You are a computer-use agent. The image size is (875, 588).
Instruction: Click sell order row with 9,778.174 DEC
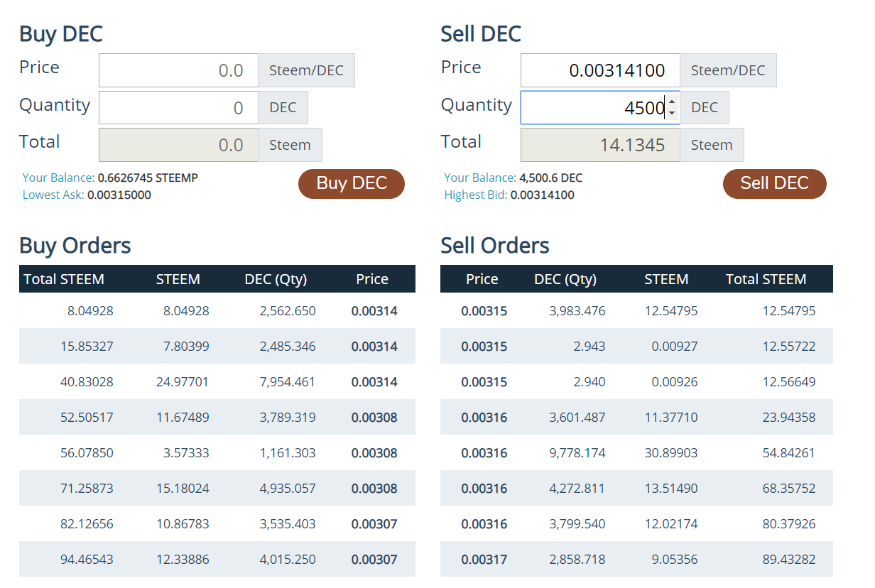pos(636,453)
